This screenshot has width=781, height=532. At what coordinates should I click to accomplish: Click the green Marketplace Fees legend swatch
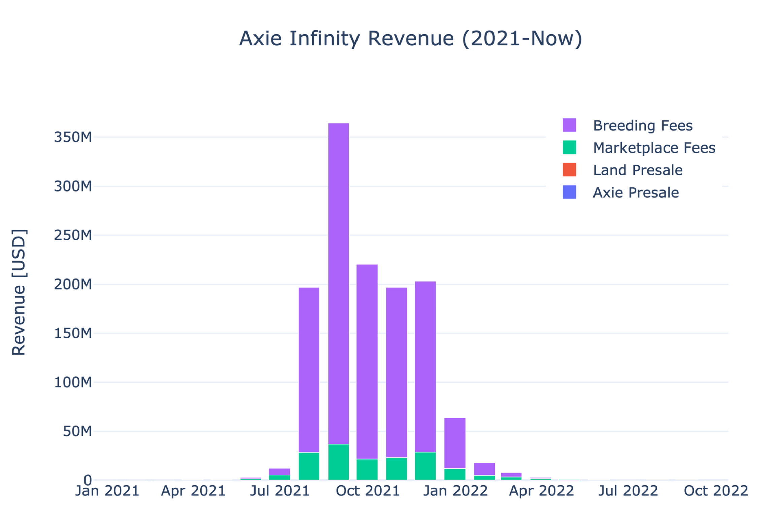[x=569, y=147]
